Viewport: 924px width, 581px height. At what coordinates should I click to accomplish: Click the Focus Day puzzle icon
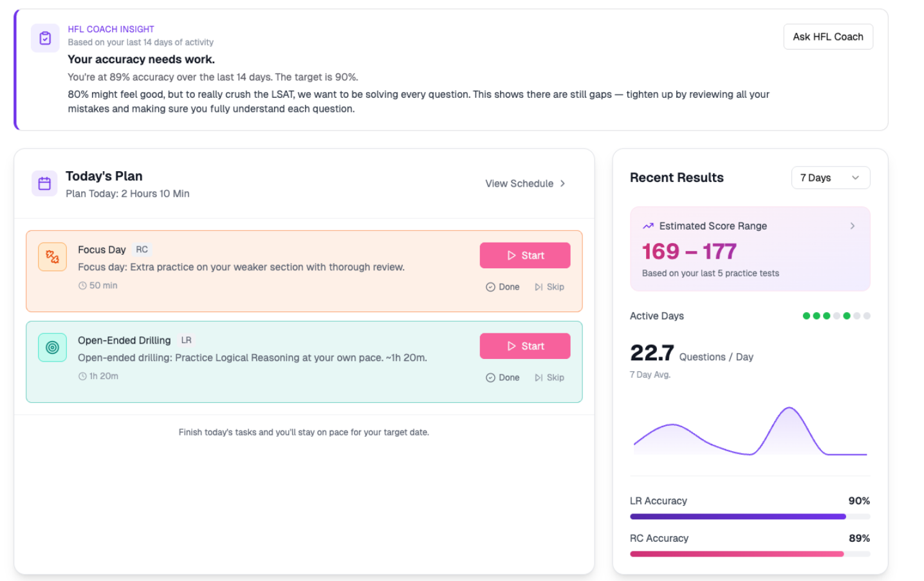coord(52,257)
